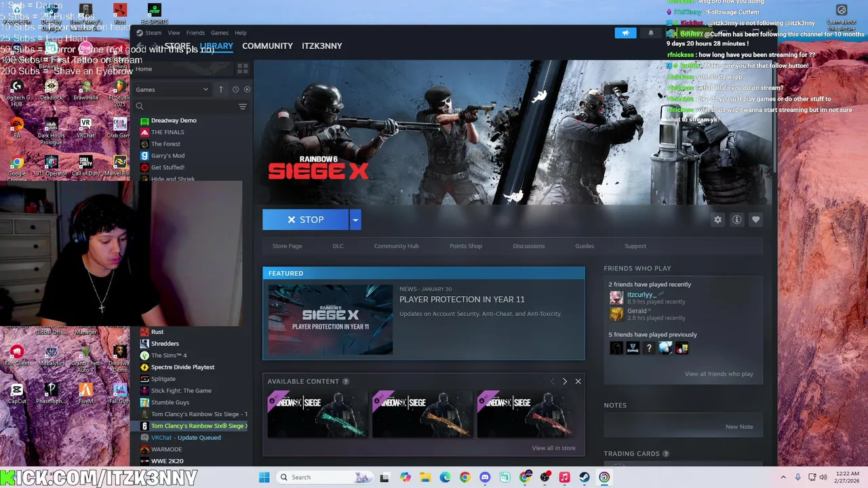Viewport: 868px width, 488px height.
Task: Click Steam announcements megaphone icon
Action: click(625, 33)
